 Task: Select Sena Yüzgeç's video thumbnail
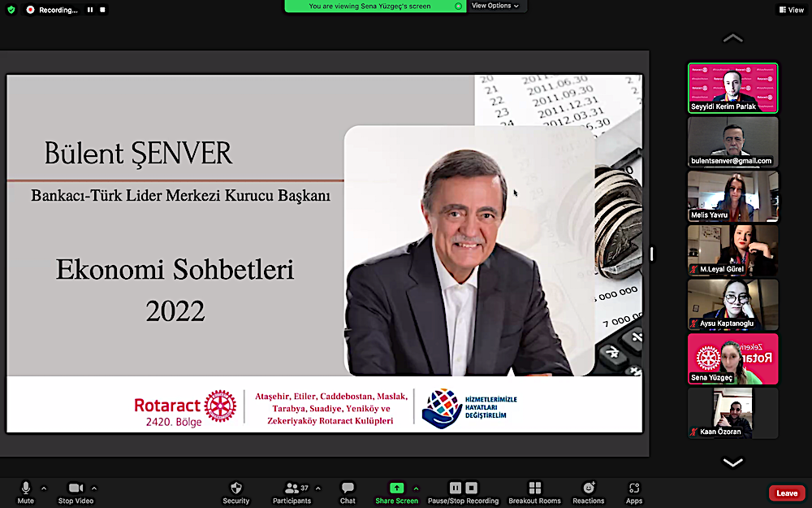[732, 358]
